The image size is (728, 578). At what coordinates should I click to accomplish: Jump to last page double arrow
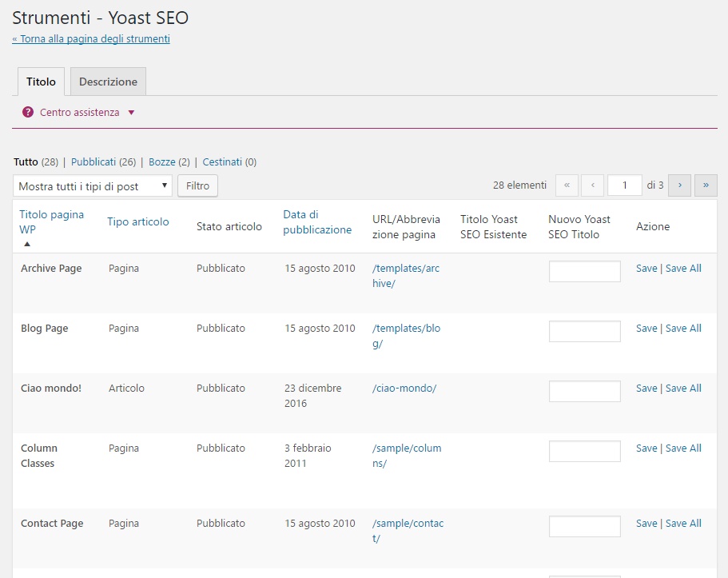tap(706, 185)
